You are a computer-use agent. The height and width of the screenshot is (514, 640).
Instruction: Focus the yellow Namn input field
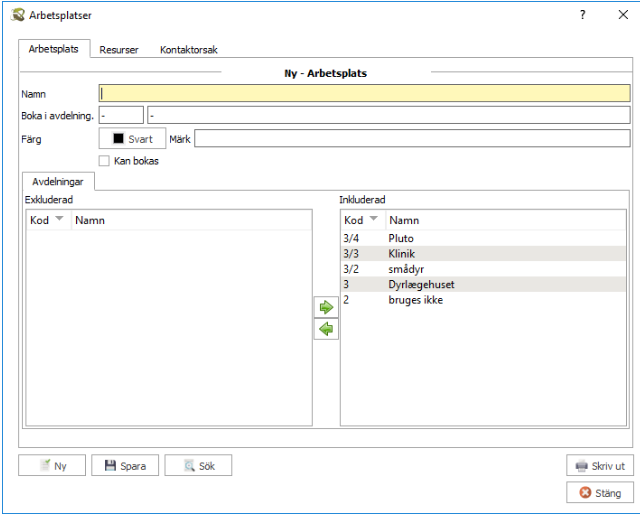(x=364, y=93)
